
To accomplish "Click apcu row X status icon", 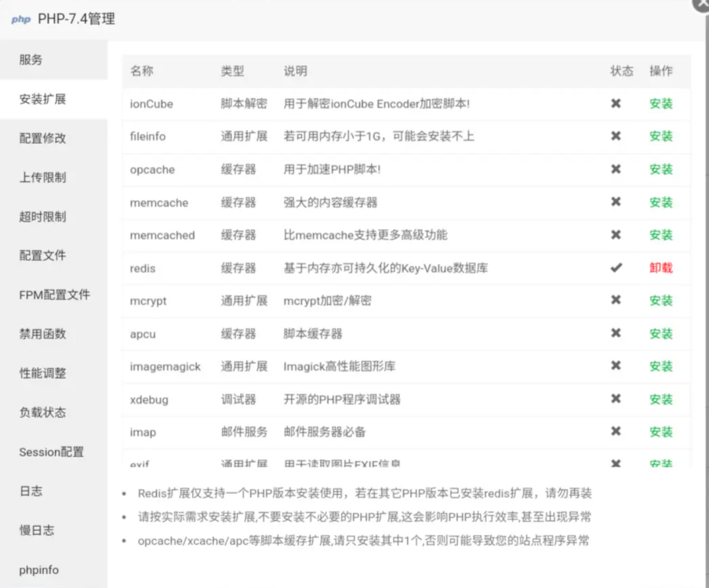I will point(616,333).
